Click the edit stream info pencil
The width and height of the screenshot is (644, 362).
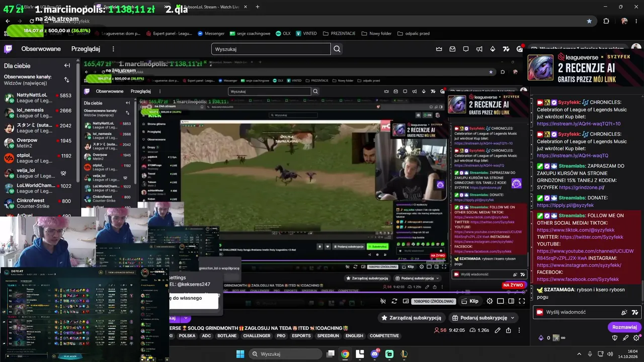pyautogui.click(x=498, y=330)
